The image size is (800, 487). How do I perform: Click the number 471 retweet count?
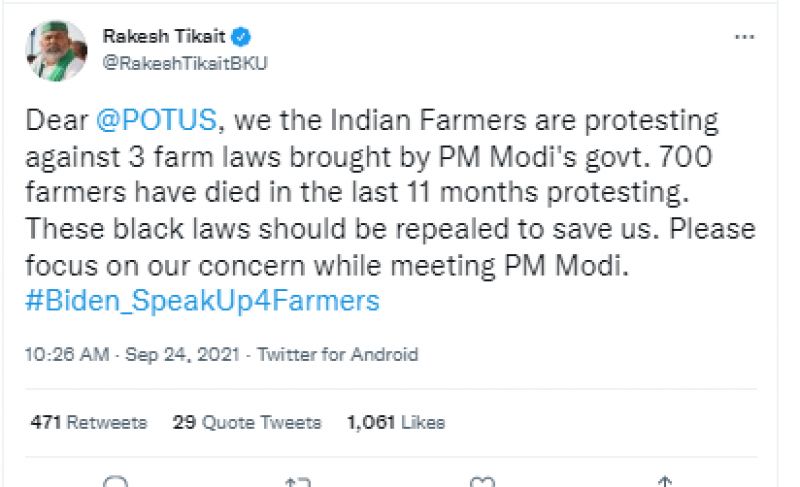[x=46, y=422]
